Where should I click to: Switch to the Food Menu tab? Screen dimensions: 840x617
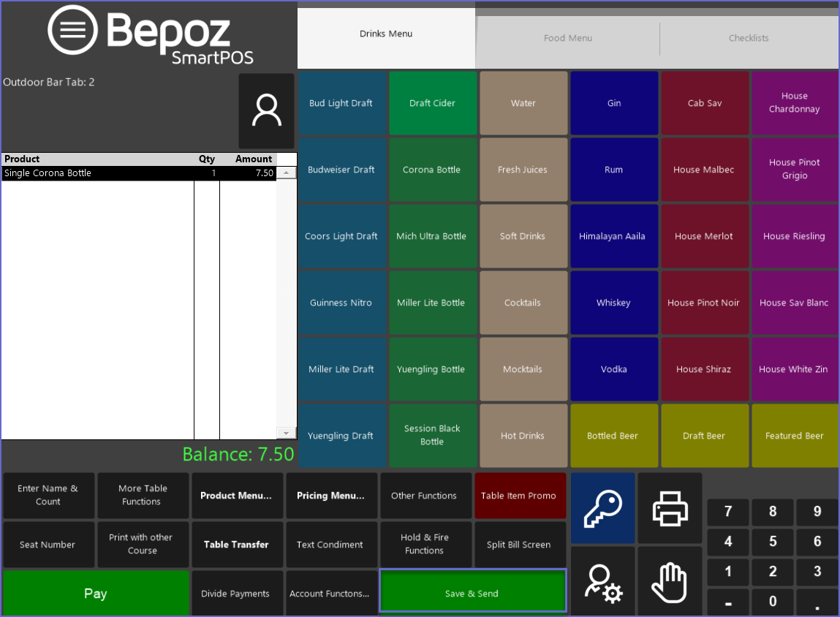[x=567, y=38]
